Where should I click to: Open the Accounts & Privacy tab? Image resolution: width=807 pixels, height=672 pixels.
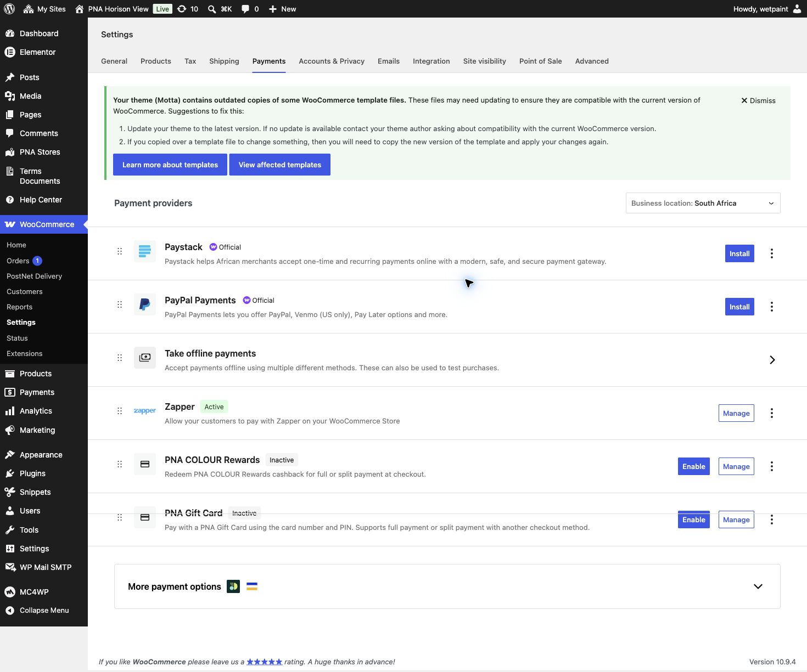click(332, 61)
